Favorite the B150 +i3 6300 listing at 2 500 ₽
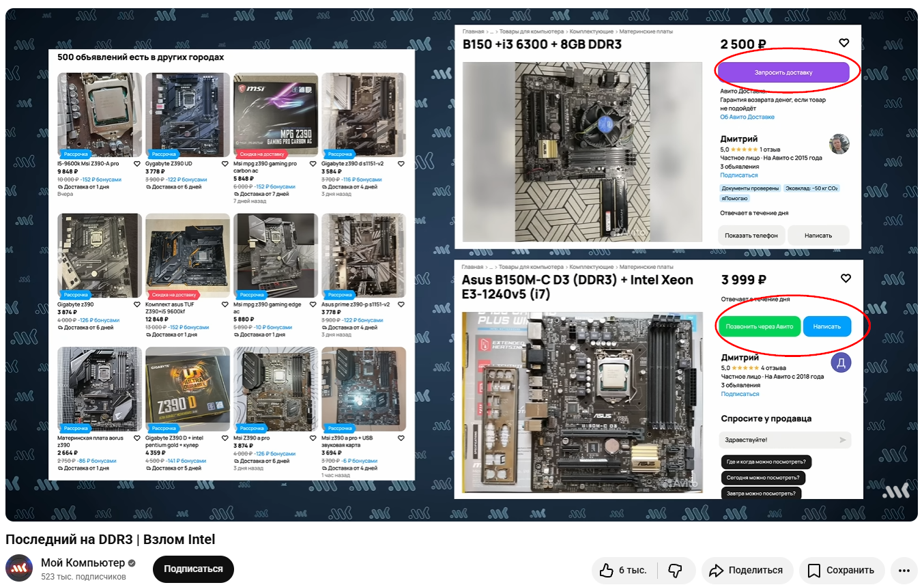924x585 pixels. 844,43
